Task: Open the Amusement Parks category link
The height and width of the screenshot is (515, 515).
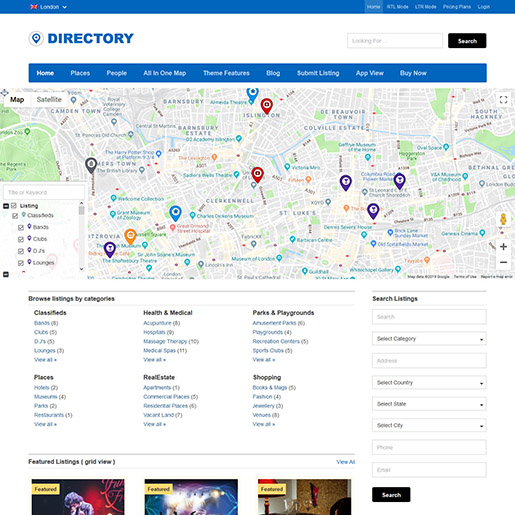Action: click(x=274, y=323)
